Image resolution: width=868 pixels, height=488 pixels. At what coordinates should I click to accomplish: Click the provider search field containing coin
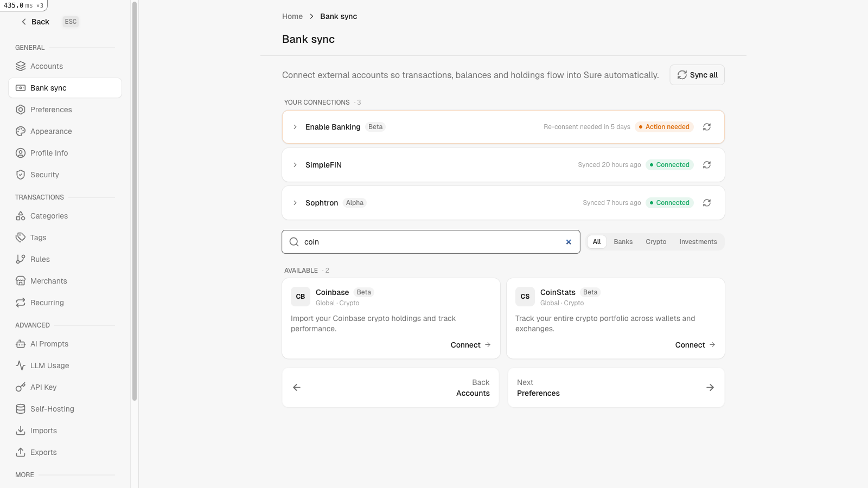point(431,242)
